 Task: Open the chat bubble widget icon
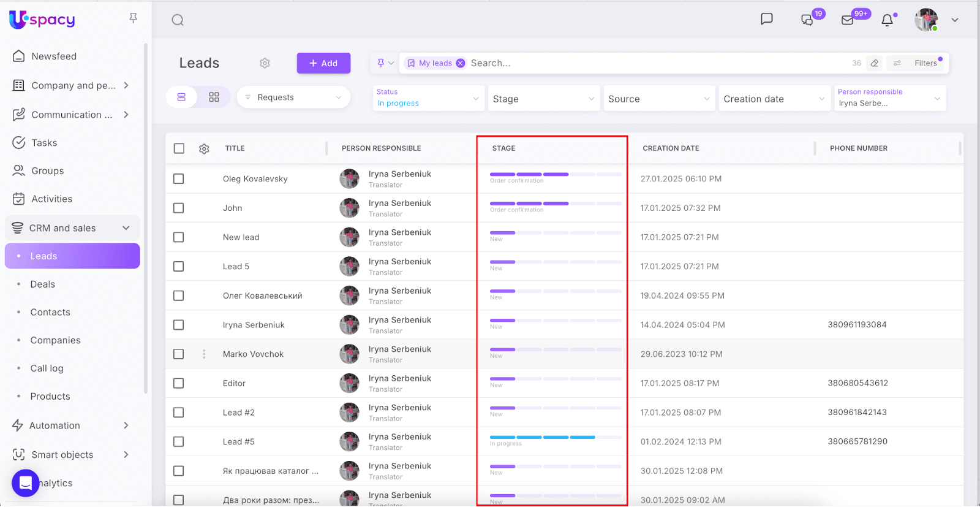coord(25,483)
